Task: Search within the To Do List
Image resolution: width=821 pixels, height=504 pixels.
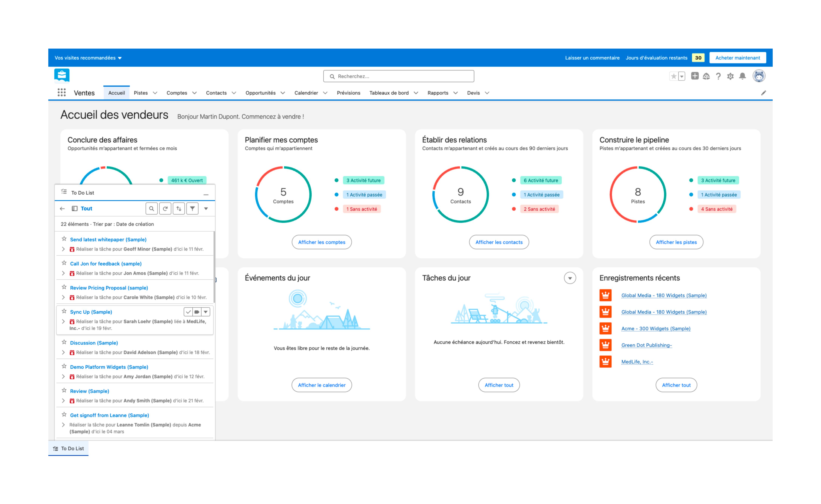Action: [152, 208]
